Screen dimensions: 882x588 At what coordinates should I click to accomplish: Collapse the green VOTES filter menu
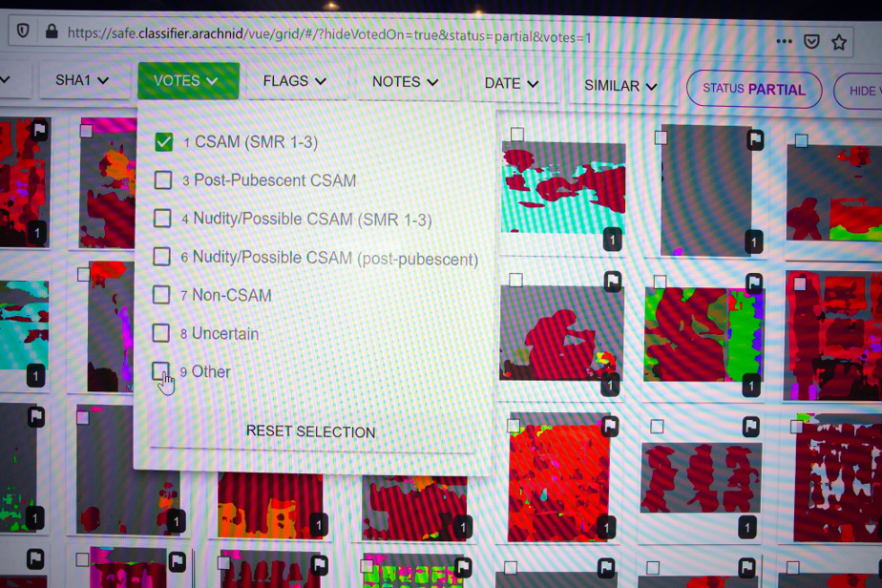187,81
